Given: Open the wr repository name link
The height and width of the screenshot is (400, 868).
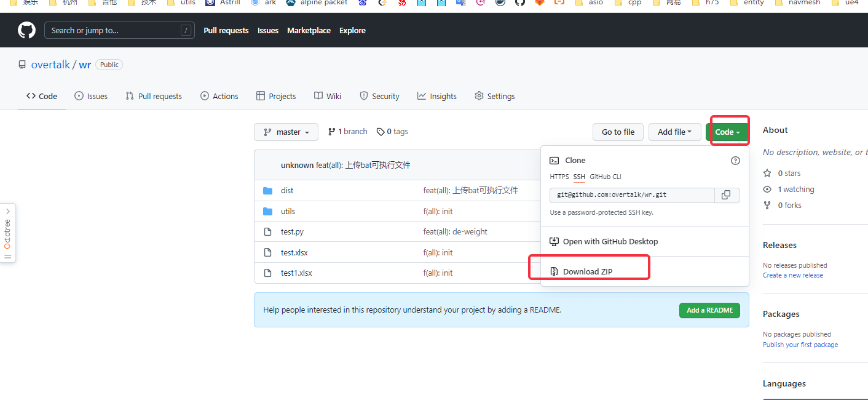Looking at the screenshot, I should (x=85, y=65).
